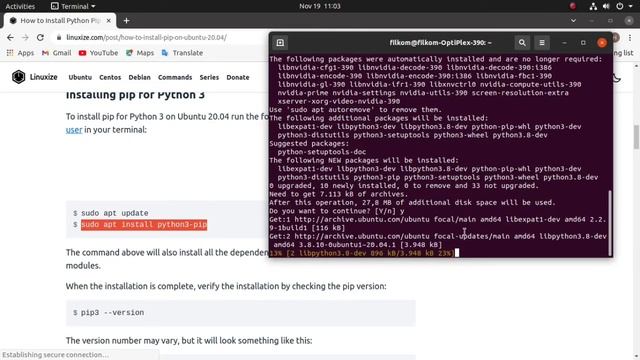This screenshot has width=640, height=360.
Task: Follow the 'user' hyperlink in the article
Action: coord(74,130)
